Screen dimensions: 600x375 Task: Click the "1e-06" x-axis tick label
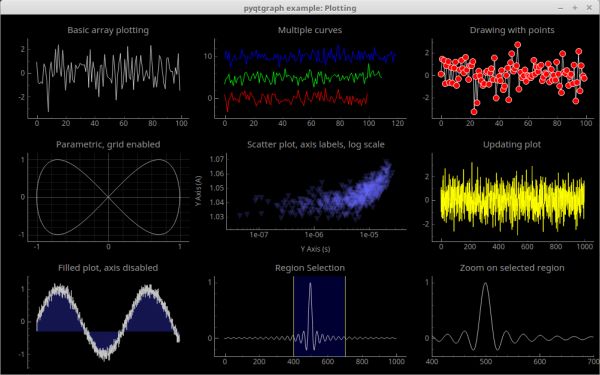[x=313, y=235]
